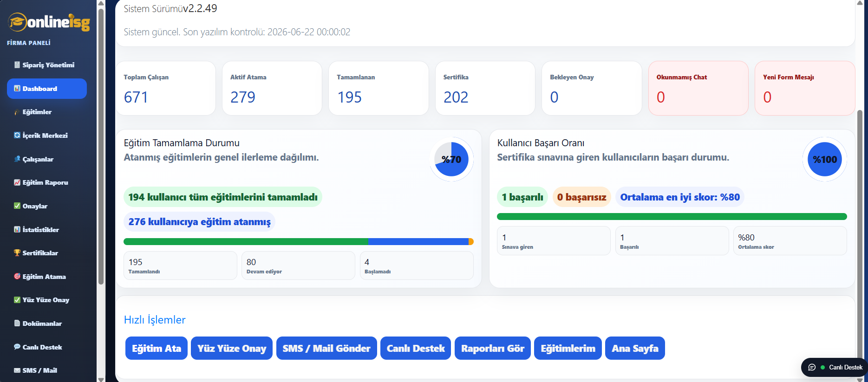Click the İstatistikler bar chart icon
Screen dimensions: 868x382
[x=17, y=230]
